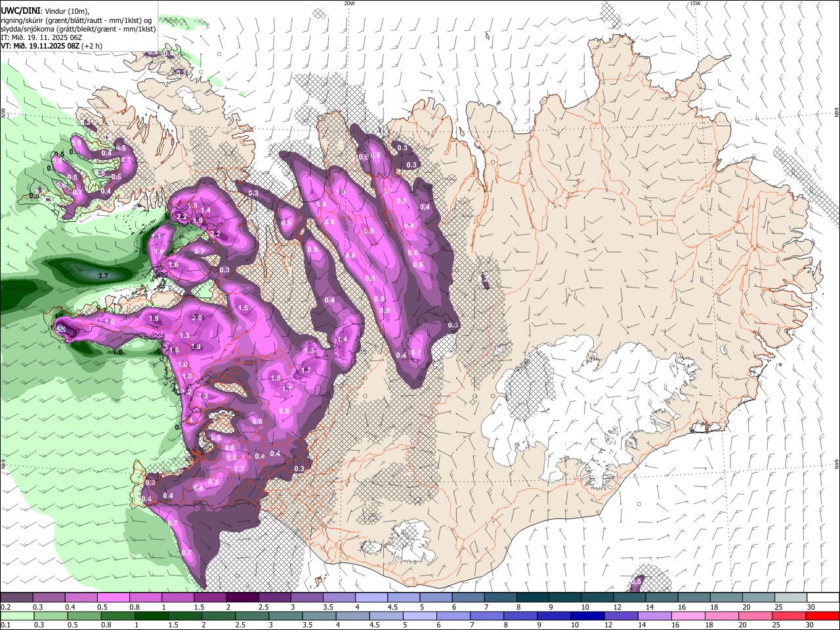Select the light grey snow legend swatch above label 25
The image size is (840, 630).
coord(791,598)
